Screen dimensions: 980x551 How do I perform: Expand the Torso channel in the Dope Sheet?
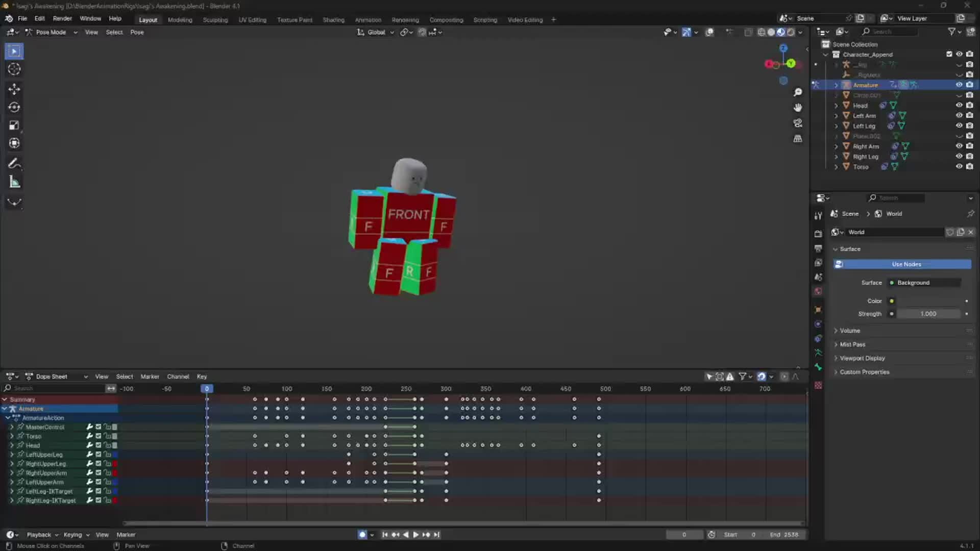[x=11, y=436]
